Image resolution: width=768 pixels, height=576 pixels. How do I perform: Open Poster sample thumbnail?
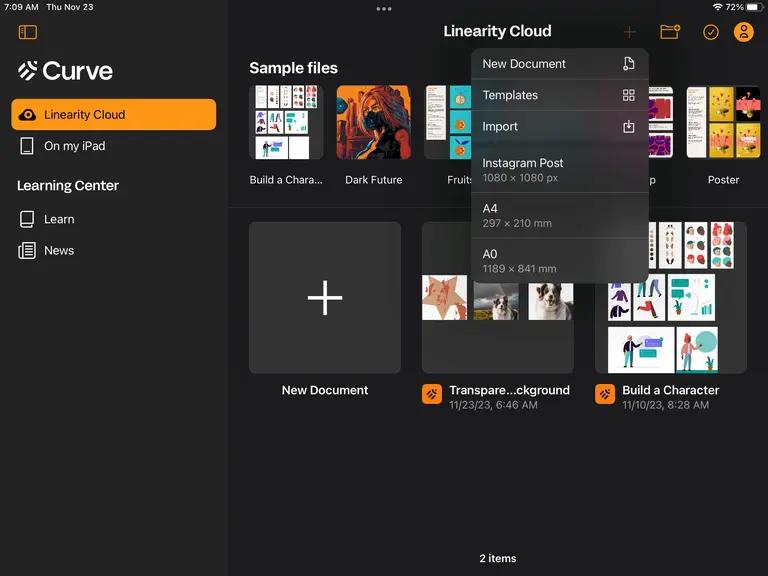[723, 122]
